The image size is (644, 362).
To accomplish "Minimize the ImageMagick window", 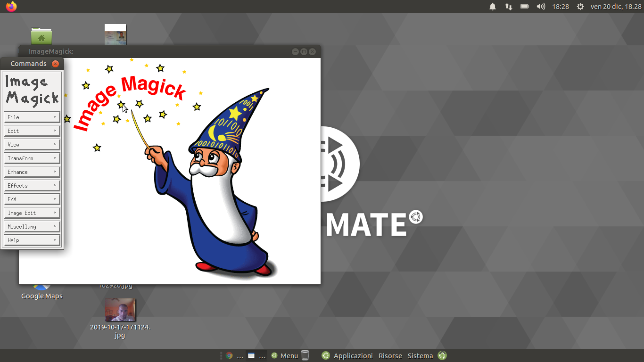I will (296, 51).
